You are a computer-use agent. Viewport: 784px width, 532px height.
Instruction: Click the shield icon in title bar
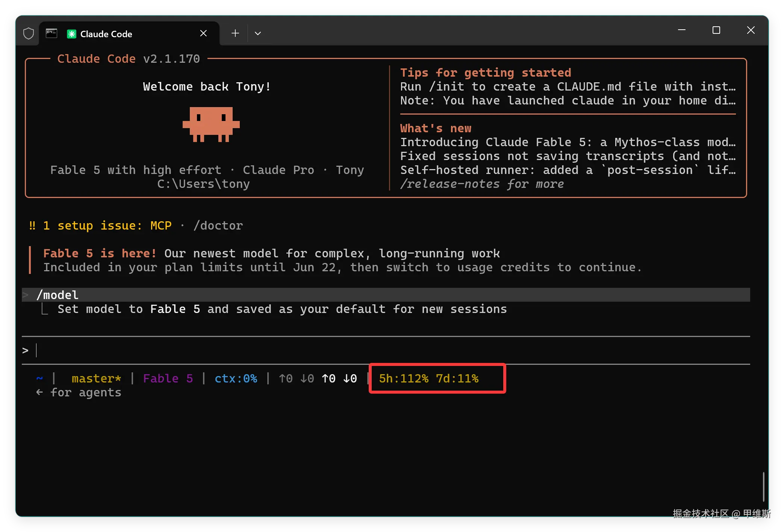pyautogui.click(x=29, y=33)
